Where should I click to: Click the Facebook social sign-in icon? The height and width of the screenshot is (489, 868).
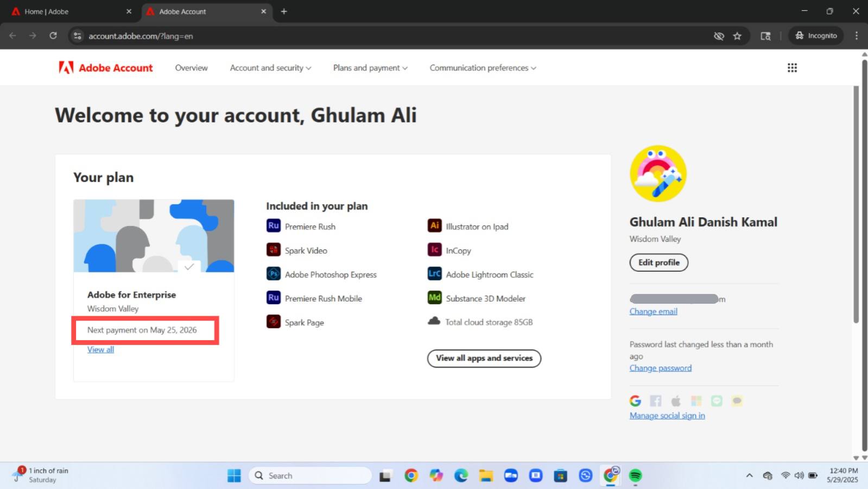coord(656,401)
